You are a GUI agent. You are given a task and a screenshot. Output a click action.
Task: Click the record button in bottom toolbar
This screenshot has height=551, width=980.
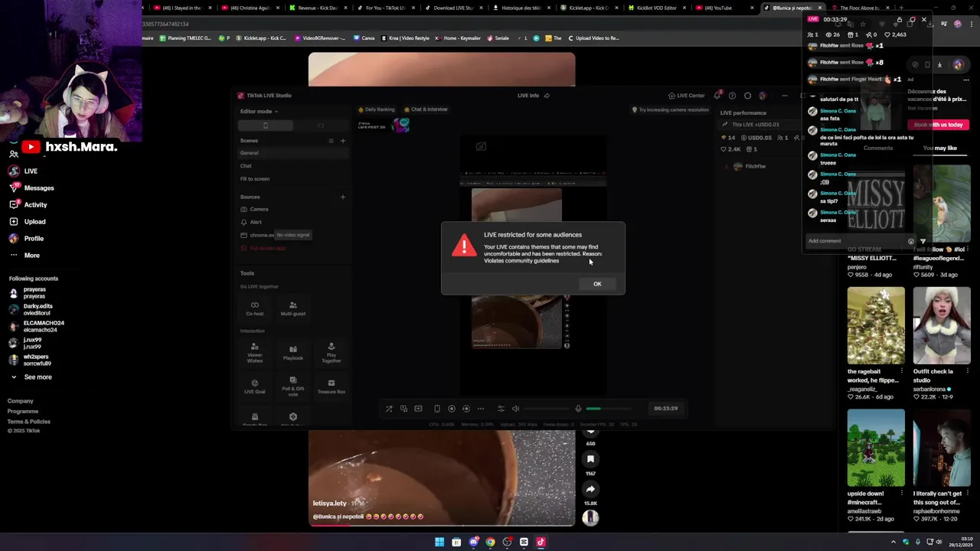pos(452,409)
